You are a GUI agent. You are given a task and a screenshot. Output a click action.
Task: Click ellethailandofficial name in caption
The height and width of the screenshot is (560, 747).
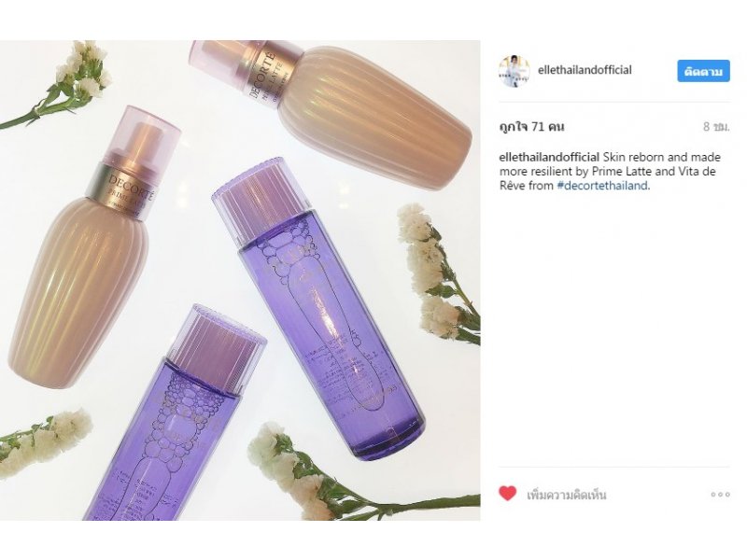[x=549, y=157]
